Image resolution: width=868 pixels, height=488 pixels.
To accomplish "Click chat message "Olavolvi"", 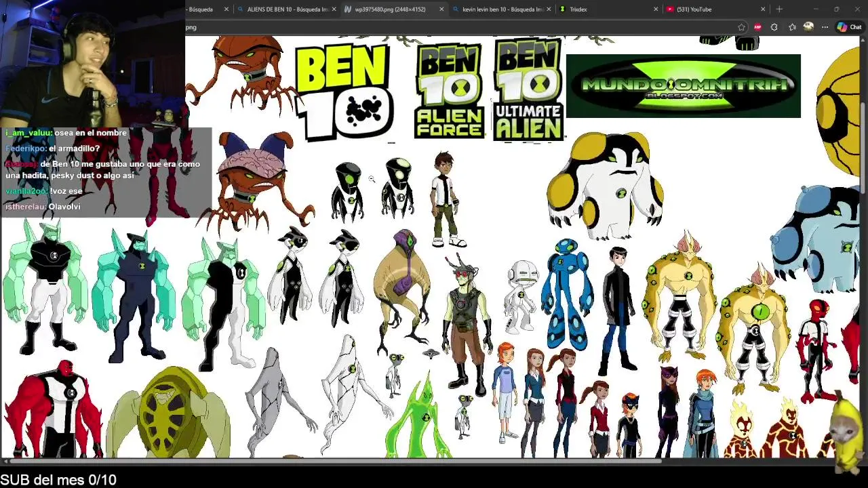I will tap(64, 207).
